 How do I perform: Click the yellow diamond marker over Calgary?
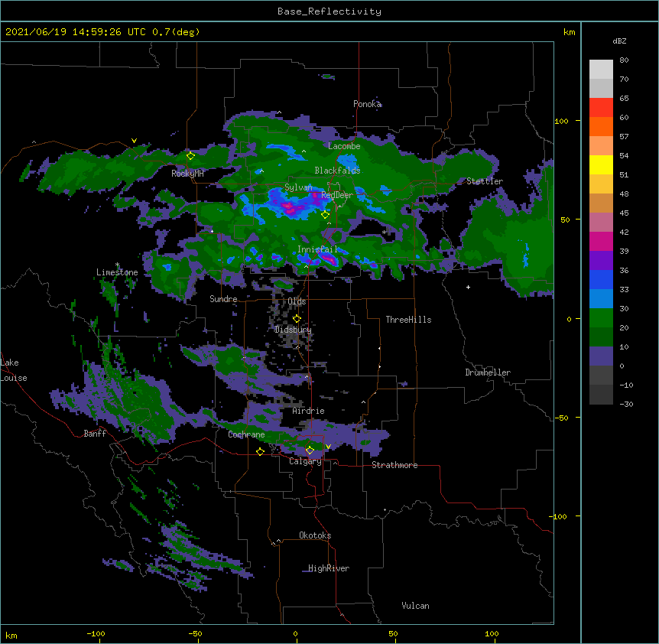(310, 450)
